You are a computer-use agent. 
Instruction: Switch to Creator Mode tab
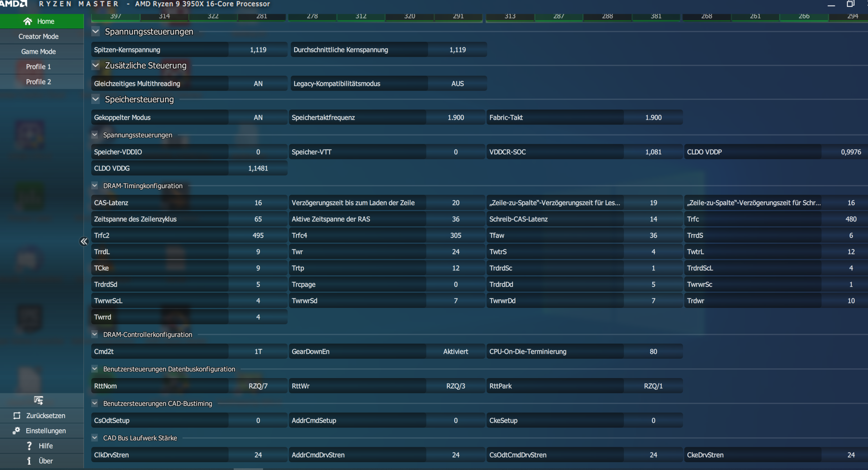click(38, 36)
